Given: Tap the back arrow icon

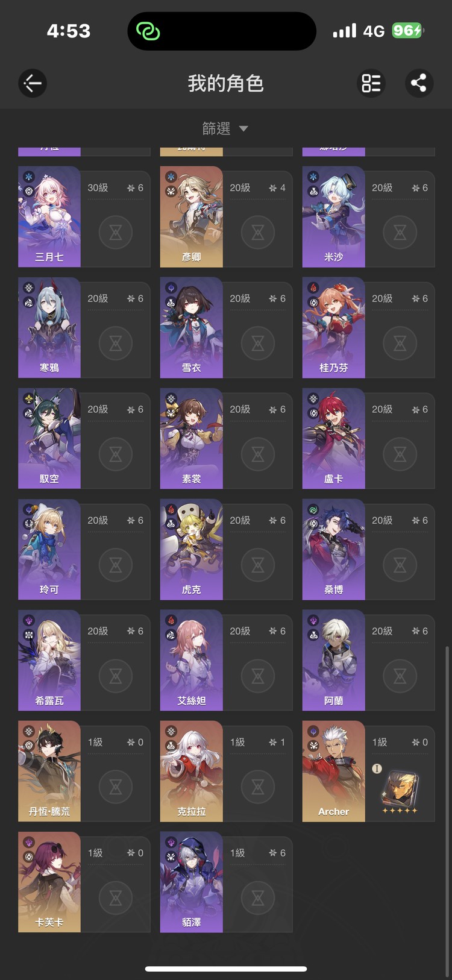Looking at the screenshot, I should [x=33, y=83].
